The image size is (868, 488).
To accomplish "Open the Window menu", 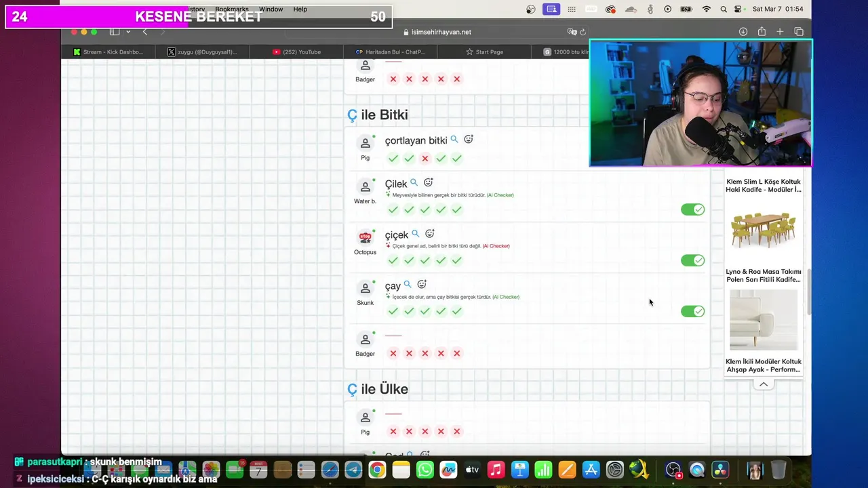I will (x=271, y=9).
